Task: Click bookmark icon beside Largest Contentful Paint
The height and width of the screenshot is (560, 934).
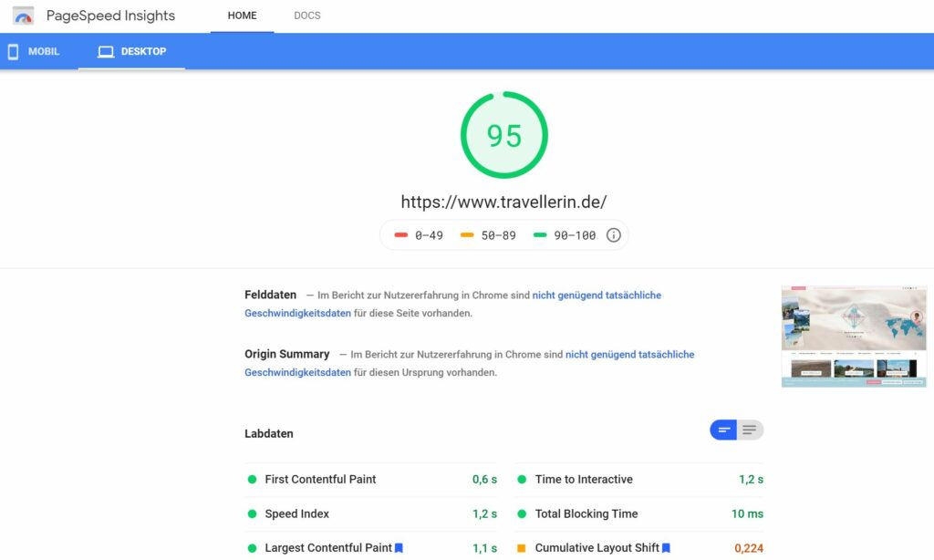Action: (400, 548)
